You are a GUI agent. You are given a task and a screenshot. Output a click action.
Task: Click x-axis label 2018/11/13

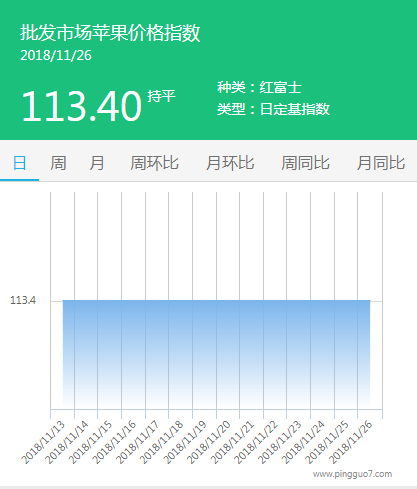click(x=43, y=442)
